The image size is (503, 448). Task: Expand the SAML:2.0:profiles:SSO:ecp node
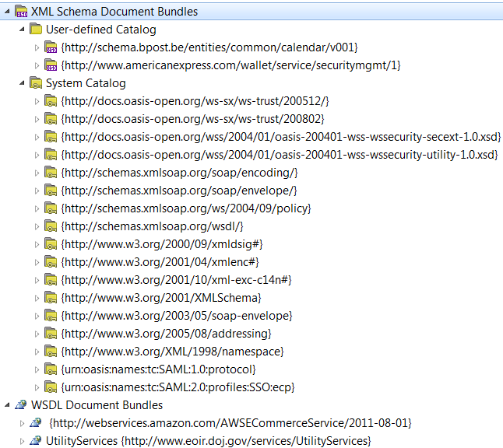[37, 389]
